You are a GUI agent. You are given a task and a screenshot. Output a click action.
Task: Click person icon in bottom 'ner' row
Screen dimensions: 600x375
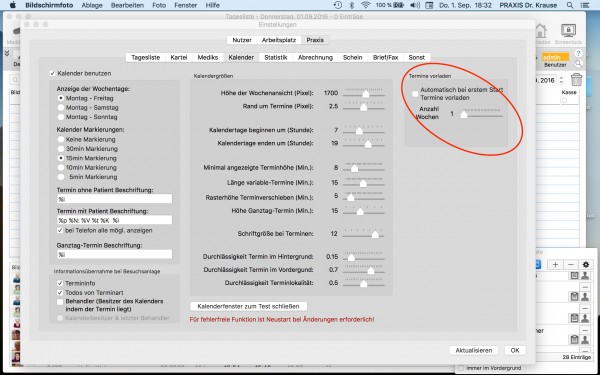(x=585, y=339)
